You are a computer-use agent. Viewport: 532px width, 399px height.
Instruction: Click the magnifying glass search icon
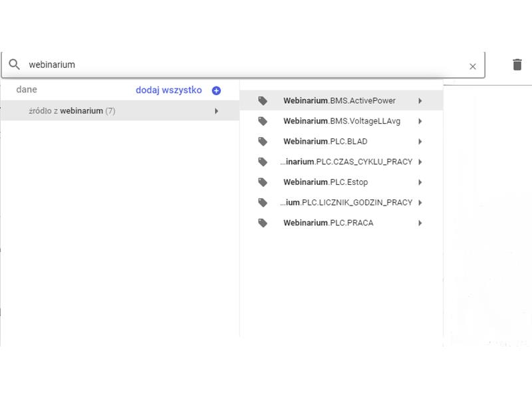pyautogui.click(x=14, y=64)
